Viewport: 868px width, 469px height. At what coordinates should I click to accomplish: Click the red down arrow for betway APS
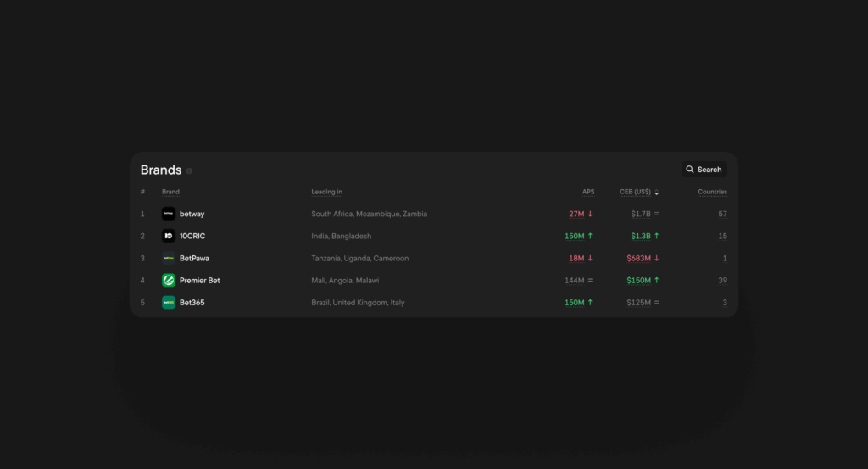[590, 214]
